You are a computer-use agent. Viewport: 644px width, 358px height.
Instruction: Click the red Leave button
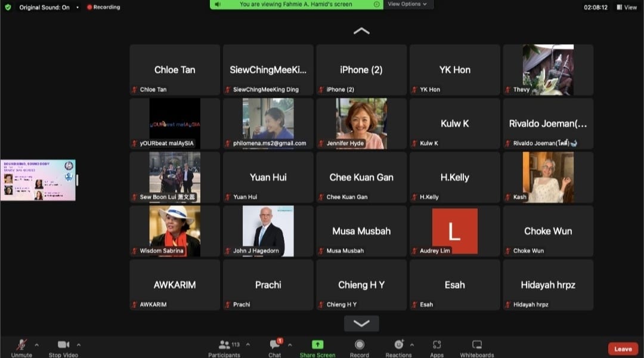coord(623,349)
